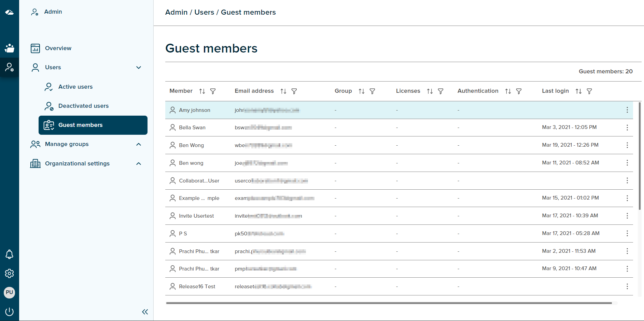The width and height of the screenshot is (644, 321).
Task: Open more options for Example ... mple row
Action: point(627,198)
